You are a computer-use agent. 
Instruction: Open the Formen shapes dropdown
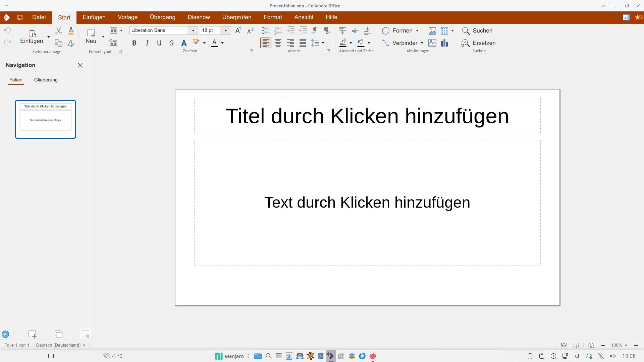click(x=417, y=31)
